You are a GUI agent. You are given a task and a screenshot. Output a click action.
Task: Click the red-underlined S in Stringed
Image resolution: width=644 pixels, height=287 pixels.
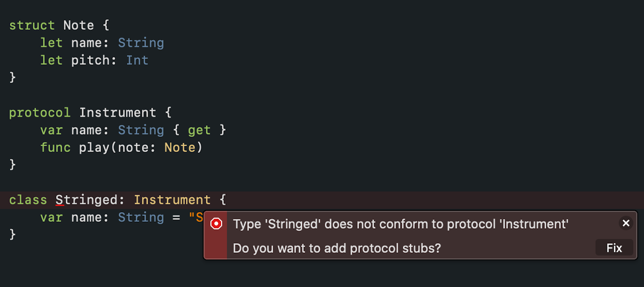click(x=60, y=200)
